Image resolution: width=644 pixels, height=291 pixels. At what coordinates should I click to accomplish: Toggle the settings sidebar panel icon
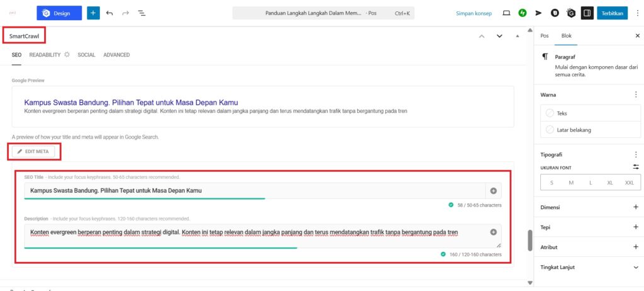[586, 13]
